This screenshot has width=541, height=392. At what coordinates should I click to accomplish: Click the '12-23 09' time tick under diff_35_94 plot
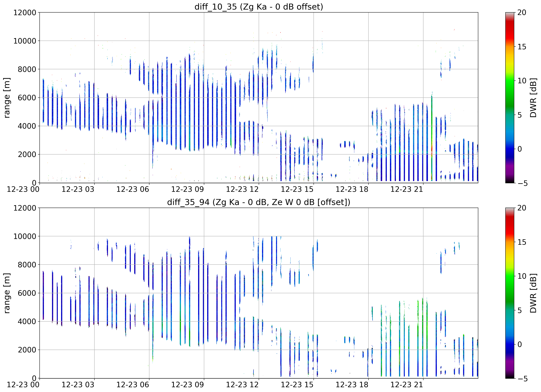188,385
